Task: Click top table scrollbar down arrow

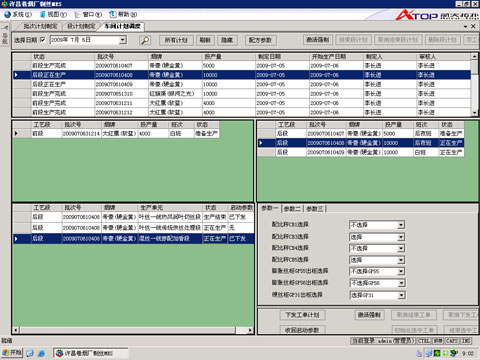Action: [474, 113]
